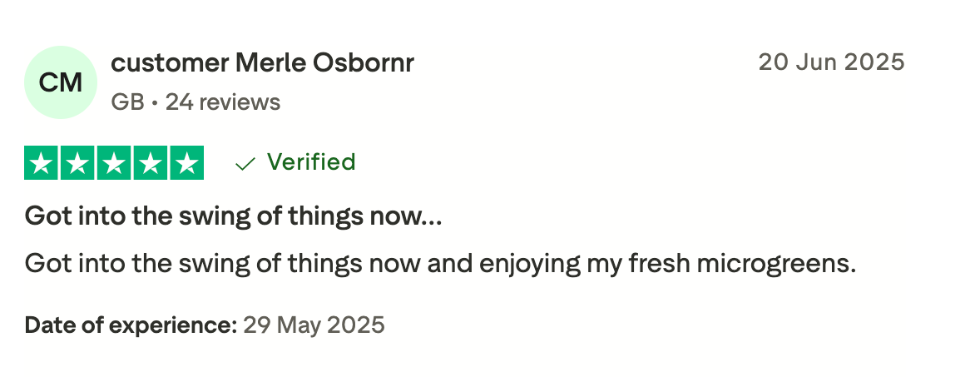The image size is (980, 377).
Task: Click the 20 Jun 2025 review date
Action: coord(830,62)
